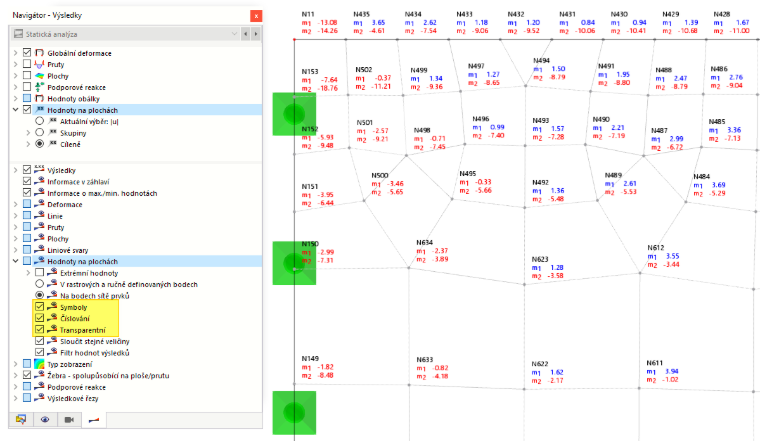The image size is (760, 441).
Task: Toggle Filtr hodnot výsledků checkbox
Action: [x=40, y=352]
